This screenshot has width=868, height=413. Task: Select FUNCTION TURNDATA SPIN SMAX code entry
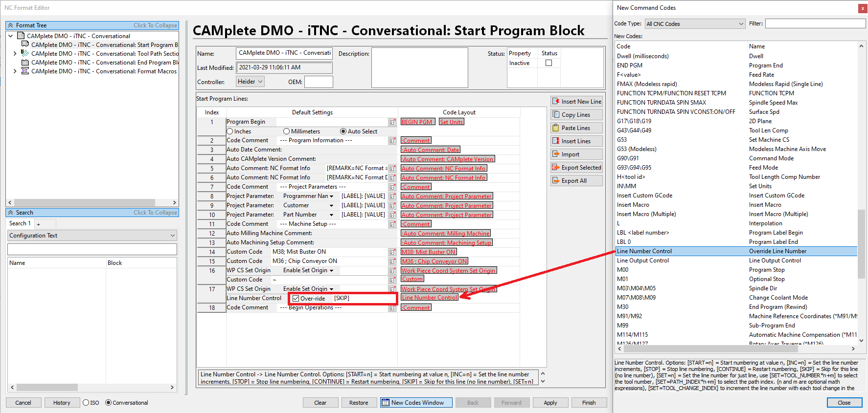(662, 103)
